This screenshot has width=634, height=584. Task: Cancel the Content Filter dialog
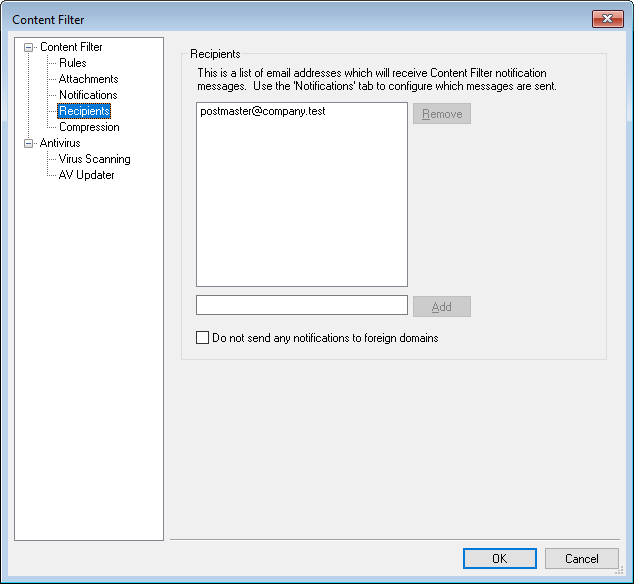tap(581, 559)
